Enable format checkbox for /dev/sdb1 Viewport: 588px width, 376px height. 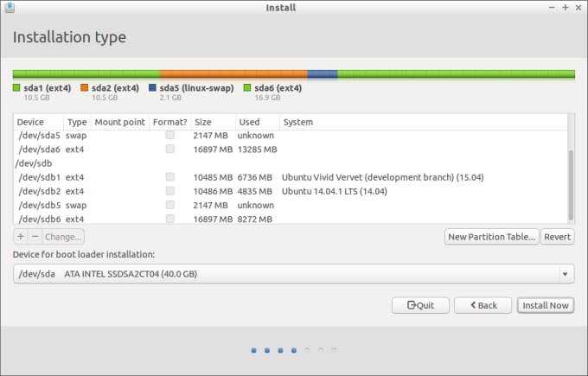tap(170, 177)
